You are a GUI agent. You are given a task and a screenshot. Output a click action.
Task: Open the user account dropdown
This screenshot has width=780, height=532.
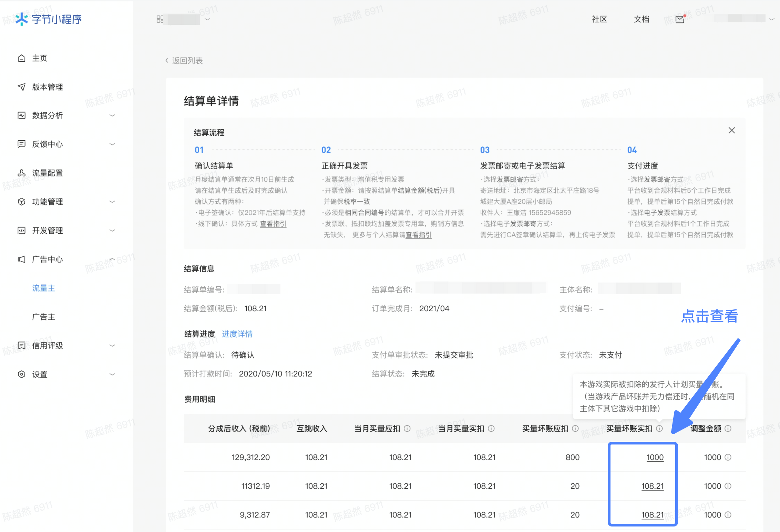771,19
